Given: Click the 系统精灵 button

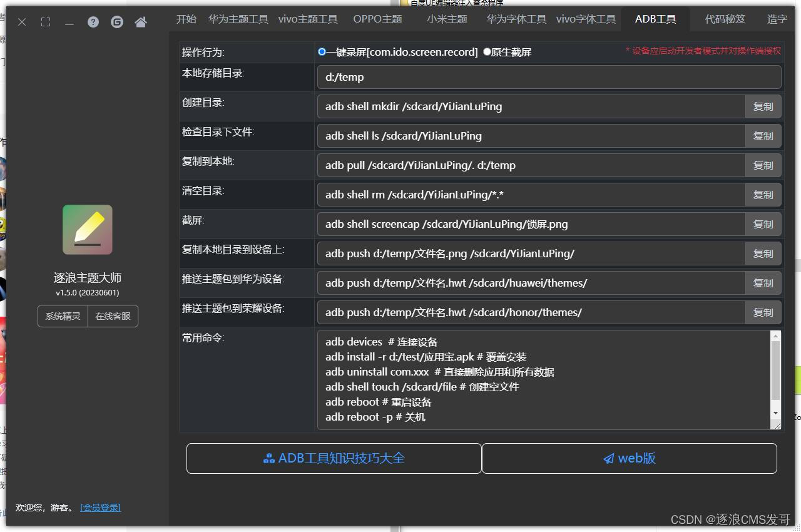Looking at the screenshot, I should [63, 316].
